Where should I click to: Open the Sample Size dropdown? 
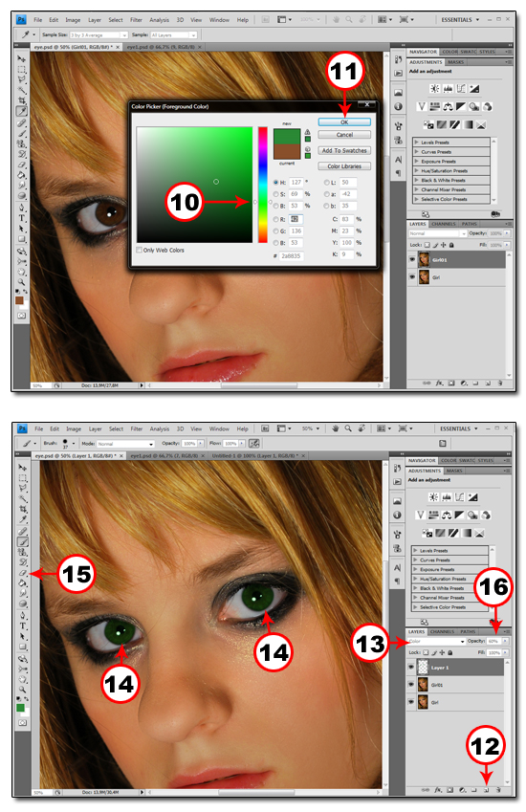(99, 34)
